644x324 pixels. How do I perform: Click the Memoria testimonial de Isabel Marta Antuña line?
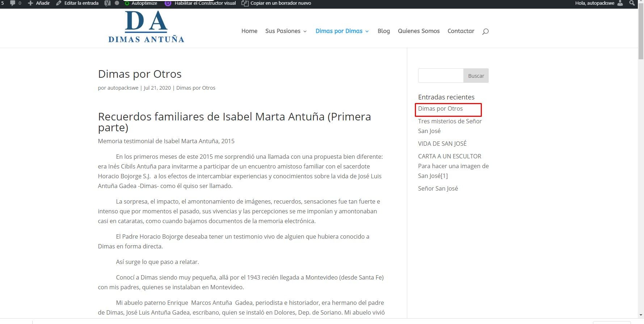click(166, 141)
